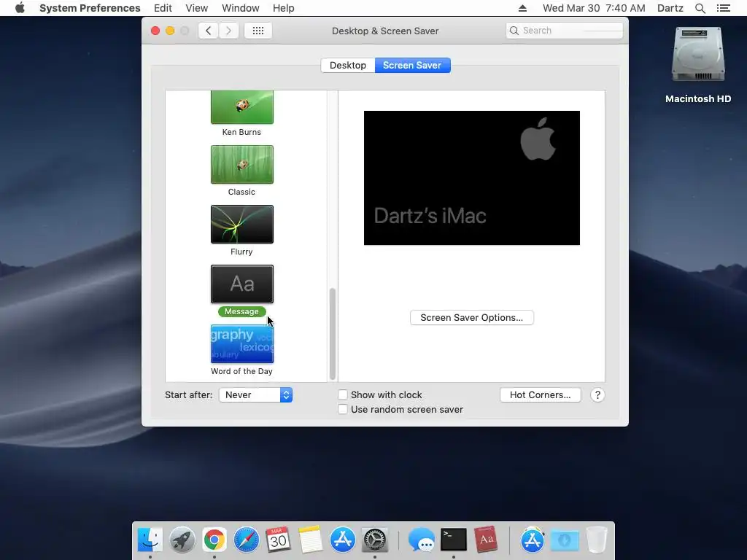Screen dimensions: 747x560
Task: Click the screen saver list scrollbar
Action: tap(333, 334)
